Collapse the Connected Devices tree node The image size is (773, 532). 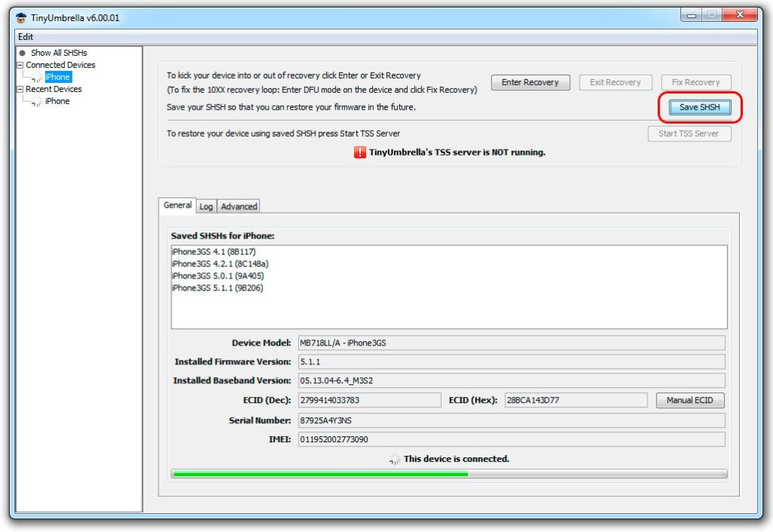pos(20,65)
